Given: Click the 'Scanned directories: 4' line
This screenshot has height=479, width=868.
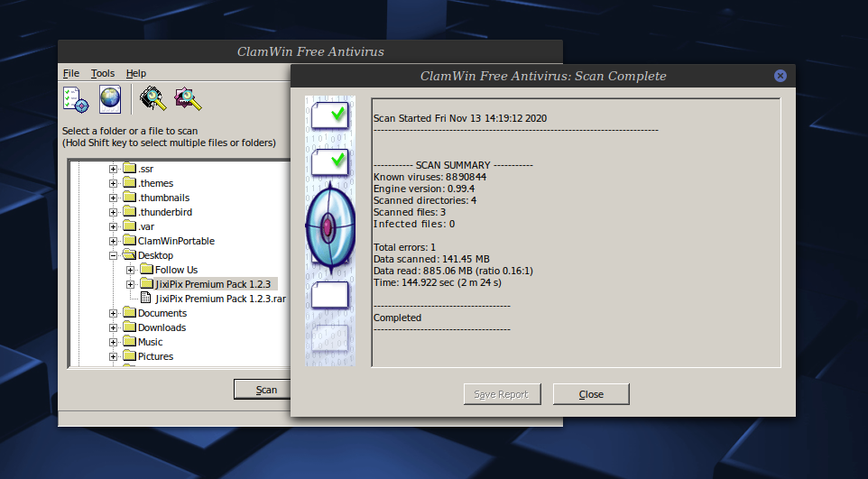Looking at the screenshot, I should click(425, 200).
